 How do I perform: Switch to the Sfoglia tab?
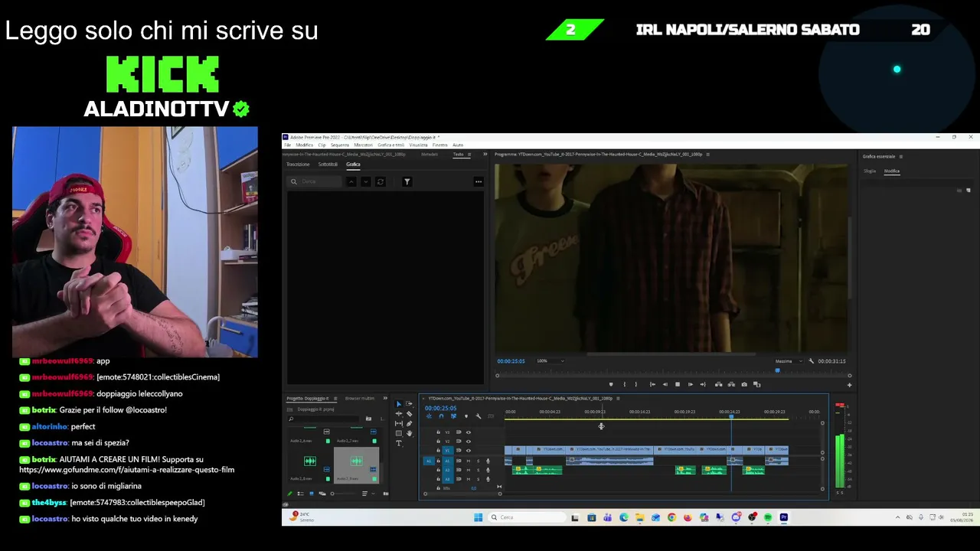tap(870, 171)
